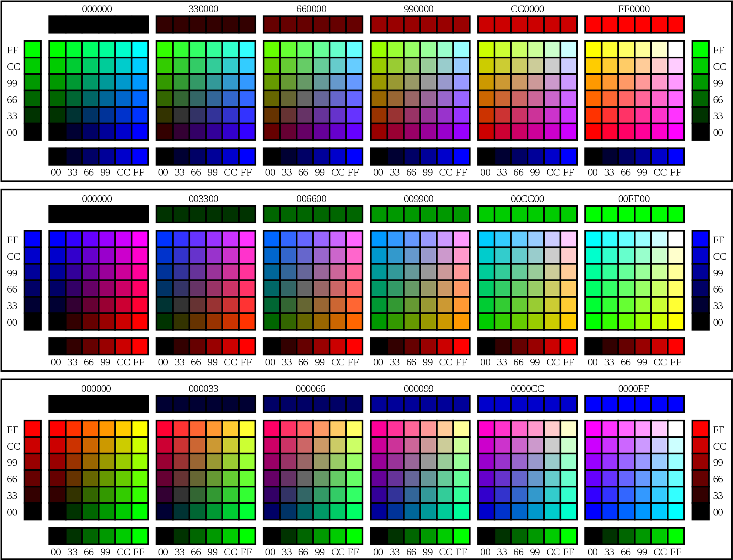The height and width of the screenshot is (560, 733).
Task: Pick the light gray swatch in CC0000 grid
Action: click(x=552, y=66)
